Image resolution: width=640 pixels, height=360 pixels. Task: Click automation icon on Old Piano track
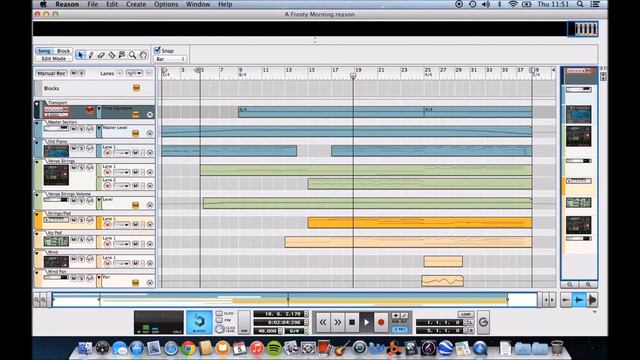tap(90, 149)
